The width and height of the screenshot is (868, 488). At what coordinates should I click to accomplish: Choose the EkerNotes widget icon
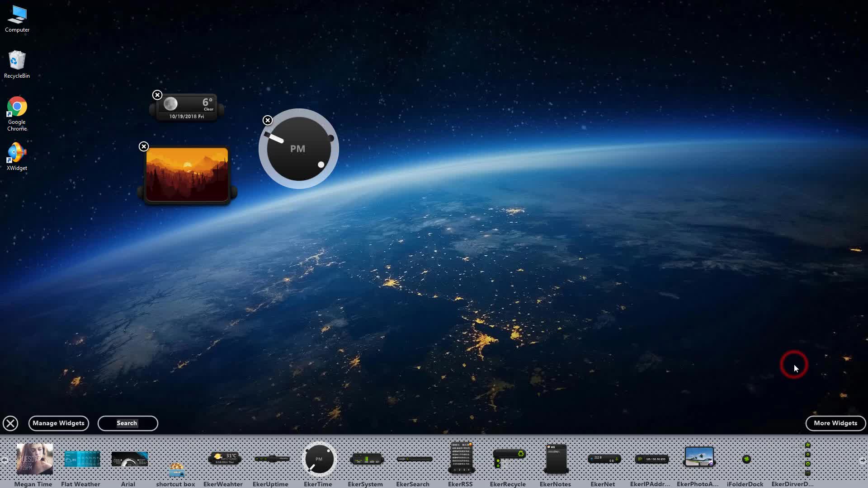556,459
